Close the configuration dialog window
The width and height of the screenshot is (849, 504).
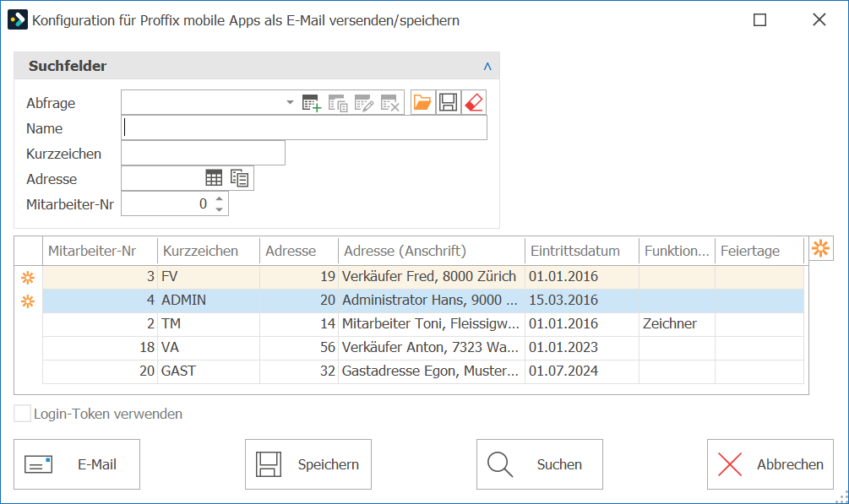[x=819, y=20]
